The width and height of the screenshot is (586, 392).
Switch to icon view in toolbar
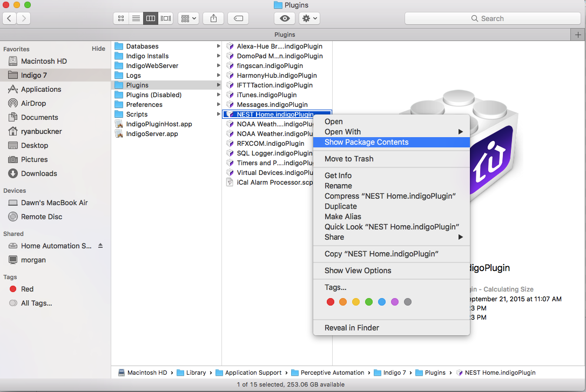121,18
